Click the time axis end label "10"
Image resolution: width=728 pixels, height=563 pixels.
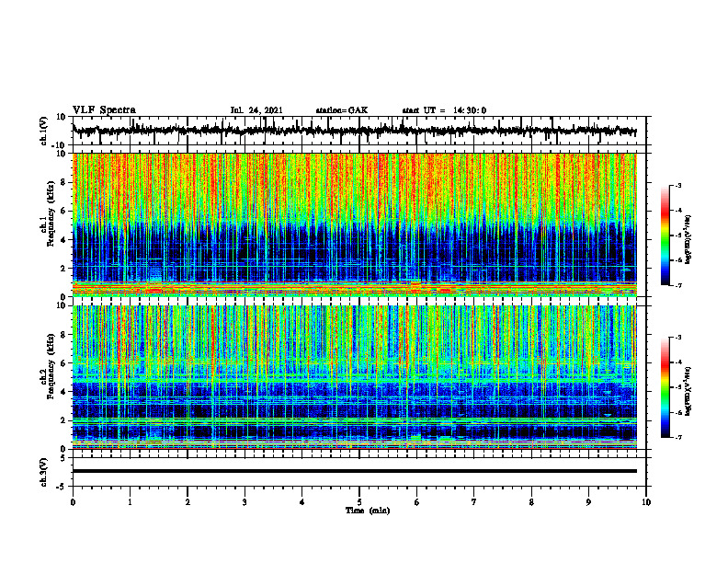point(646,502)
